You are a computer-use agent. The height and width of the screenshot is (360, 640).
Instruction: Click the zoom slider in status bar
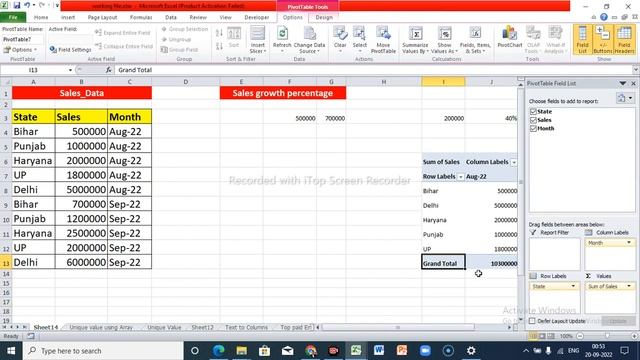[x=607, y=336]
